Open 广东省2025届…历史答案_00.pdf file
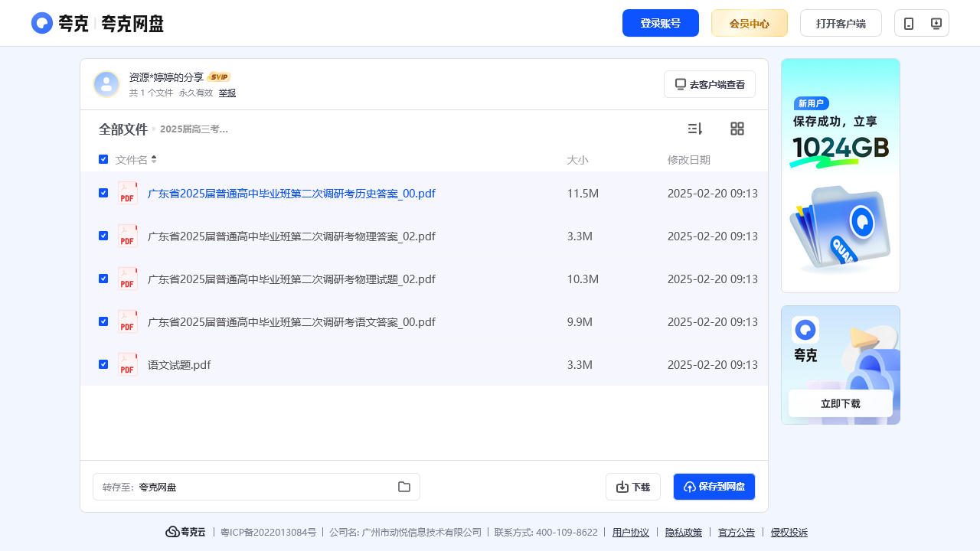This screenshot has height=551, width=980. click(292, 194)
